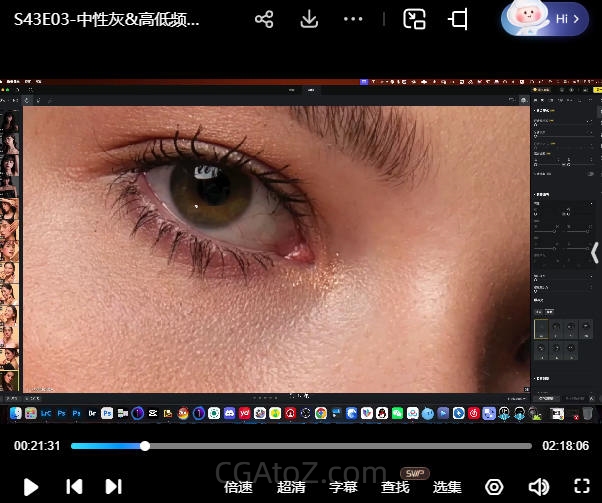Skip to the previous video
602x503 pixels.
click(74, 487)
